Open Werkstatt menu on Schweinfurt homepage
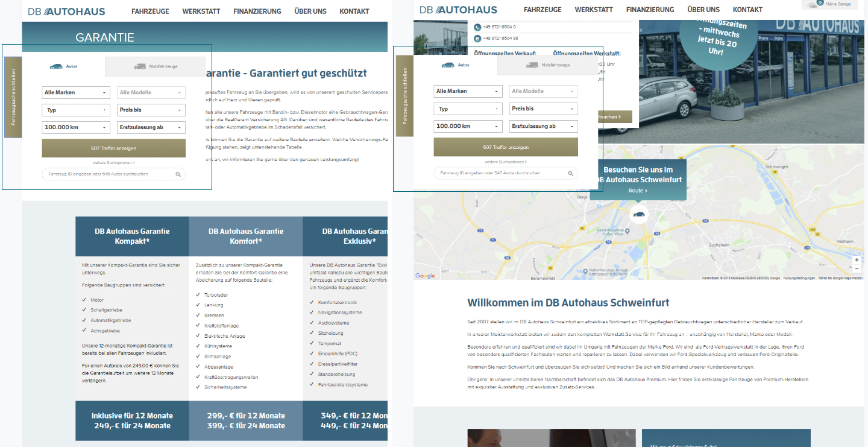The width and height of the screenshot is (868, 447). click(594, 10)
